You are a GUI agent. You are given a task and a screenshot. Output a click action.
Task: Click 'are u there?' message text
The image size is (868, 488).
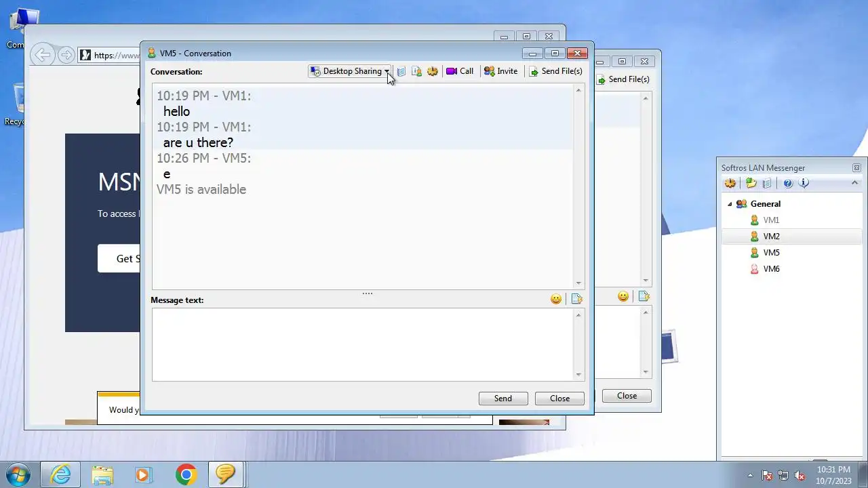click(198, 142)
